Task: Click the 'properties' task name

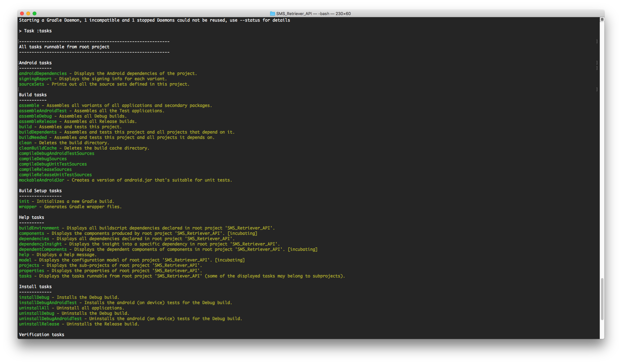Action: tap(32, 271)
